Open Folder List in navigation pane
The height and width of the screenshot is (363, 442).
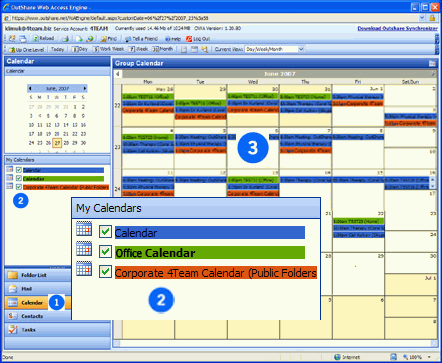(38, 275)
